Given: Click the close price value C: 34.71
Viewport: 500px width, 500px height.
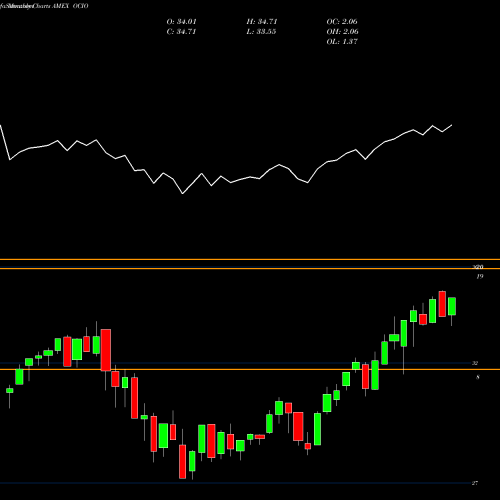Looking at the screenshot, I should point(181,32).
